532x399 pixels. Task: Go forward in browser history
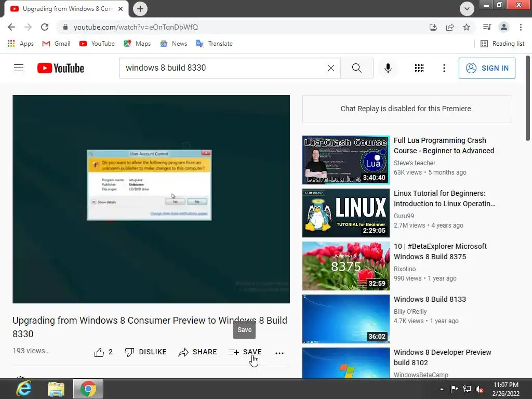click(x=28, y=27)
